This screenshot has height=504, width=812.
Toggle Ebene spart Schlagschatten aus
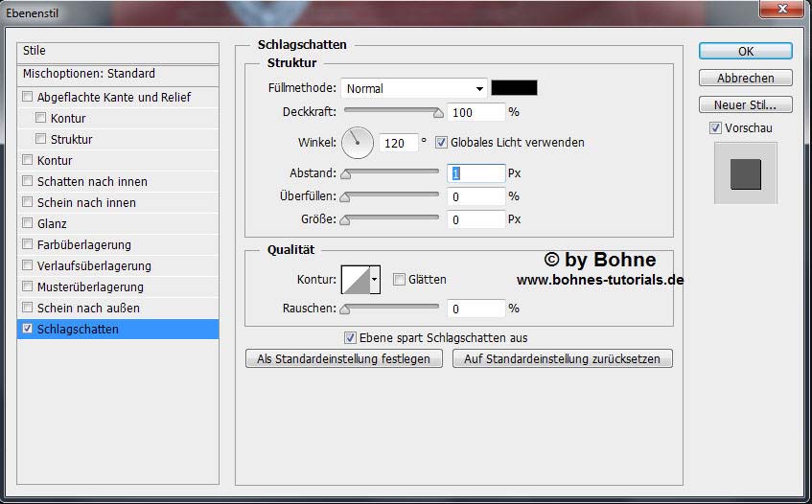tap(350, 338)
